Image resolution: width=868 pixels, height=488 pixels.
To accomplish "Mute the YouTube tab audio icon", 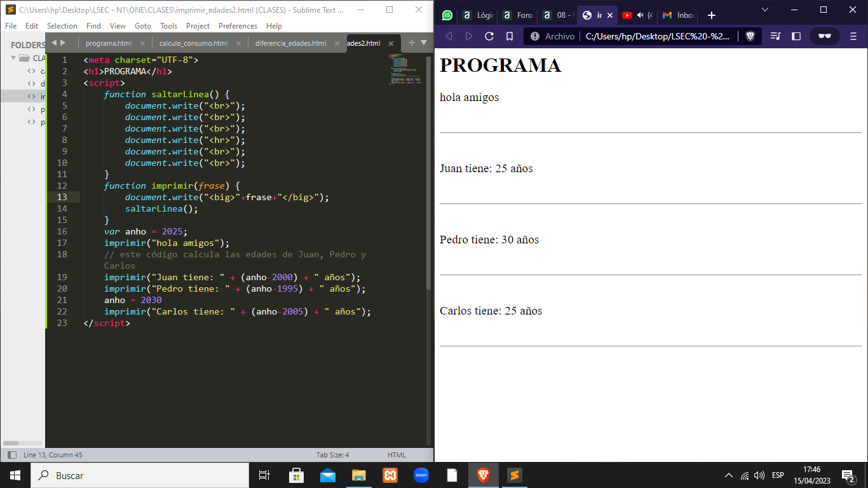I will click(641, 15).
